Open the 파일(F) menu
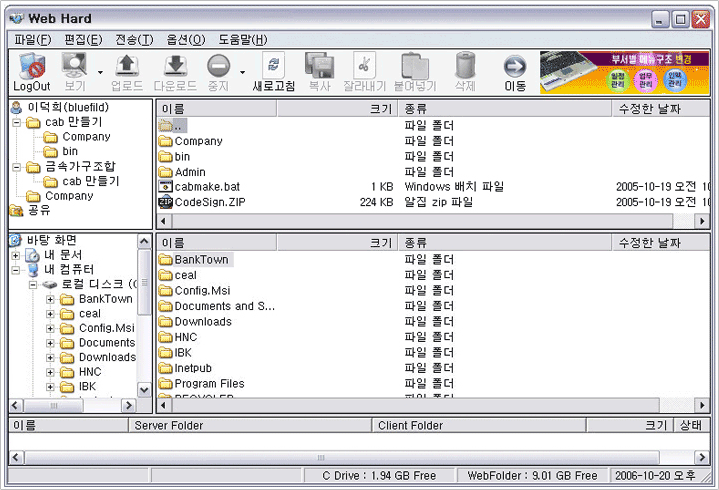 (33, 40)
